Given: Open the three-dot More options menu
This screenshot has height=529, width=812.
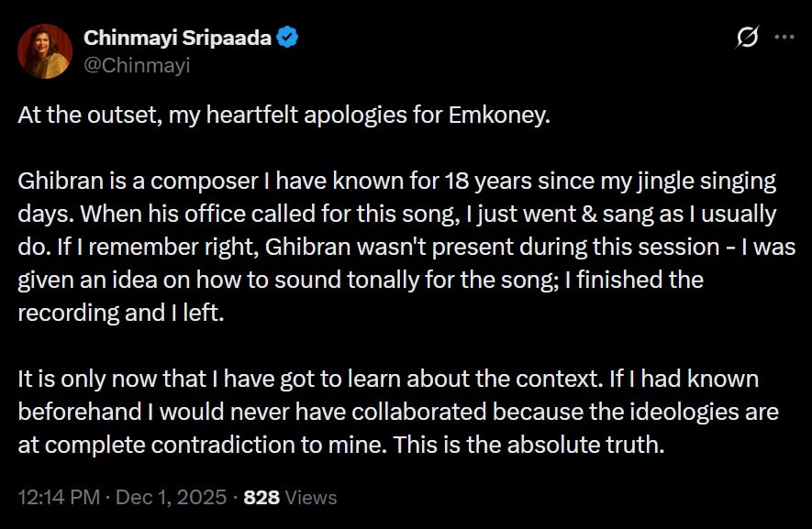Looking at the screenshot, I should (784, 38).
